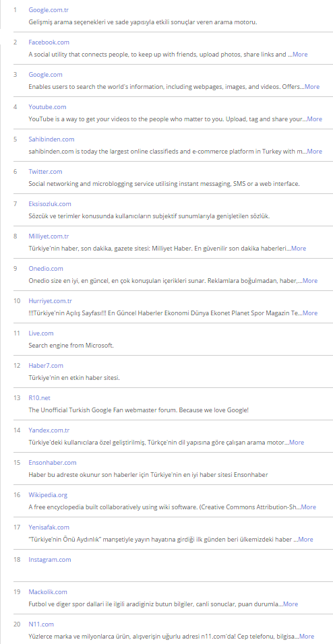Click the Hurriyet.com.tr link

click(50, 301)
